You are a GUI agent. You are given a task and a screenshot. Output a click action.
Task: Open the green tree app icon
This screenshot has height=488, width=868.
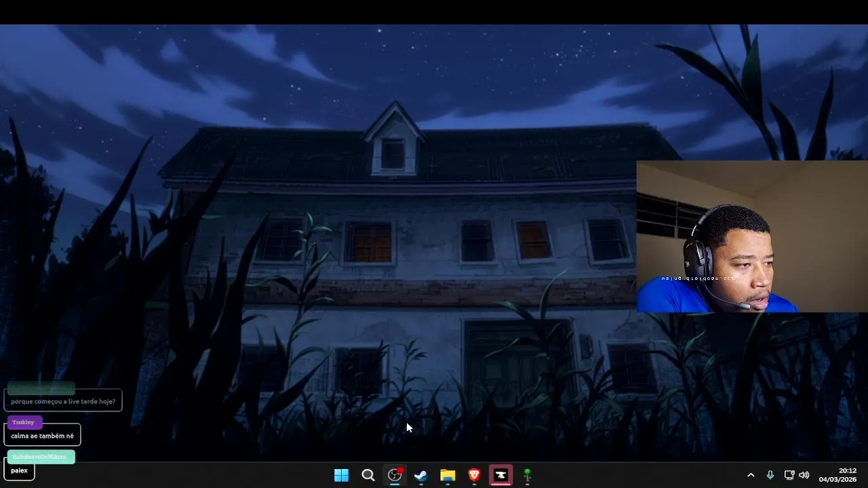527,475
